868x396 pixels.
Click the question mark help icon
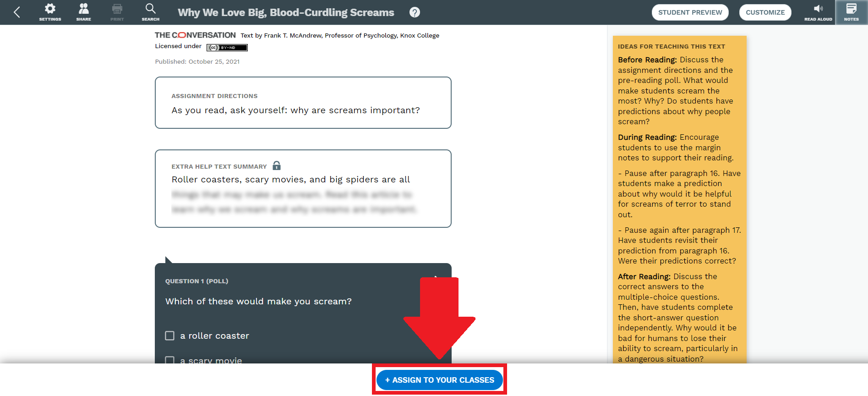pos(415,12)
